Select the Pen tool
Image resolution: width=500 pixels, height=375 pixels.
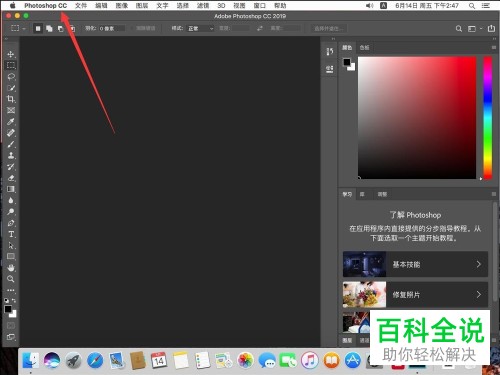(x=11, y=223)
